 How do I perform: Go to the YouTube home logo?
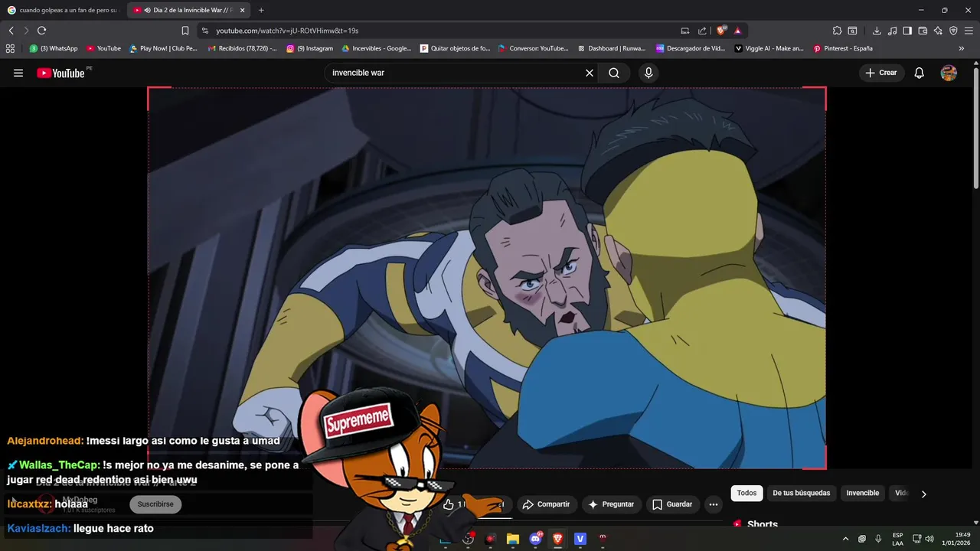60,73
